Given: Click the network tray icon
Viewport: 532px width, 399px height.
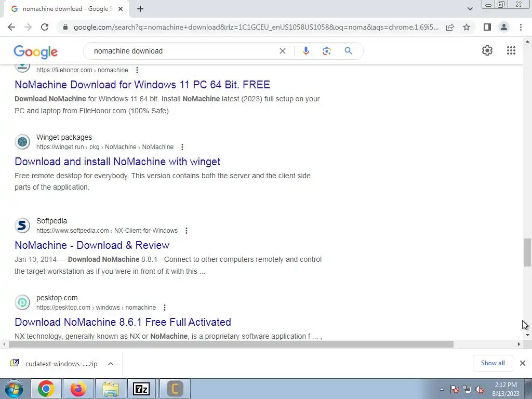Looking at the screenshot, I should click(x=467, y=390).
